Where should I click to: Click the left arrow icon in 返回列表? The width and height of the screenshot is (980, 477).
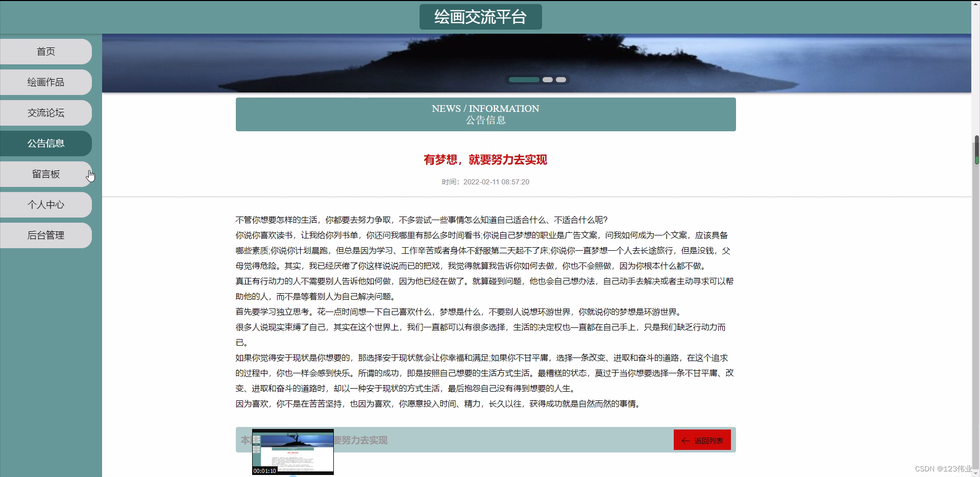point(685,440)
